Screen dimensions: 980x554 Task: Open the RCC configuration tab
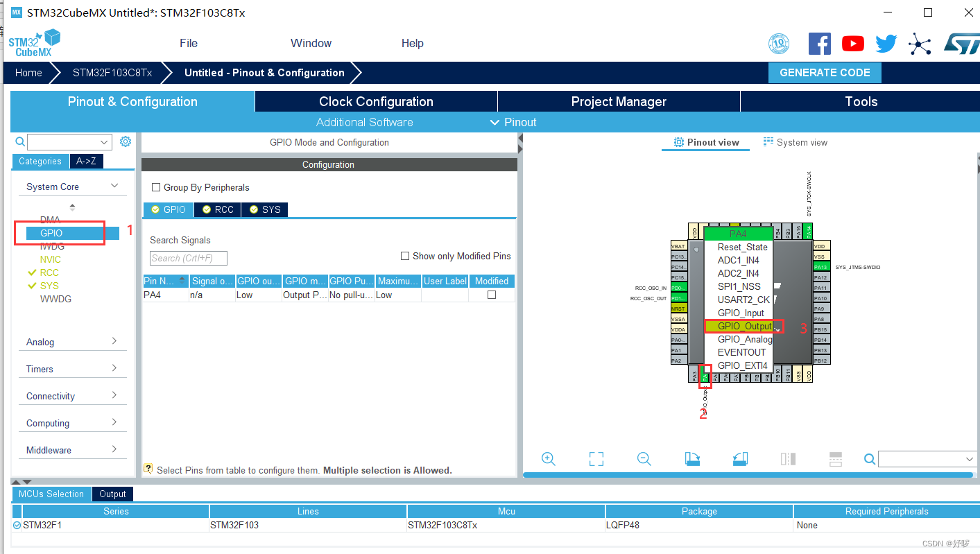pyautogui.click(x=217, y=209)
